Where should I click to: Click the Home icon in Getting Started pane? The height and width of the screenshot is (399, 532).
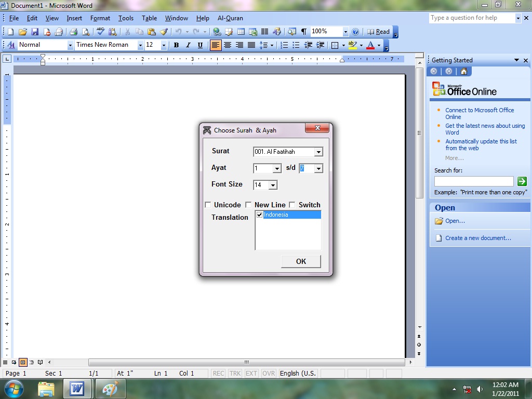464,71
